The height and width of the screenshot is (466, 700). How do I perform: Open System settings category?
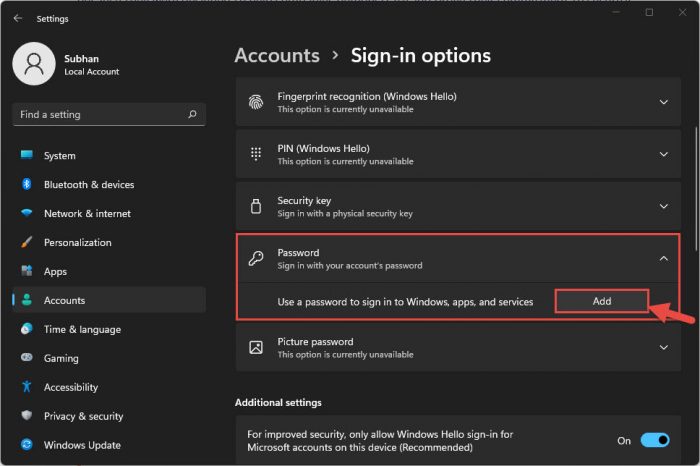click(109, 155)
